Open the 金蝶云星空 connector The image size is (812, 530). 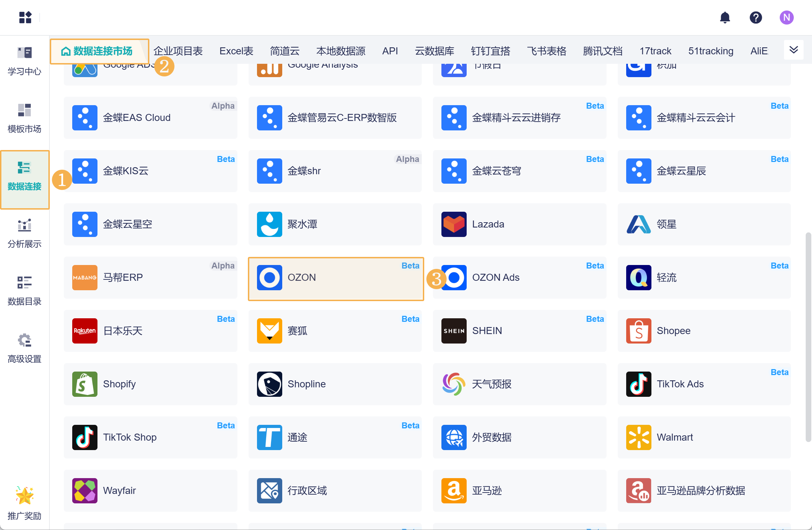click(x=150, y=224)
